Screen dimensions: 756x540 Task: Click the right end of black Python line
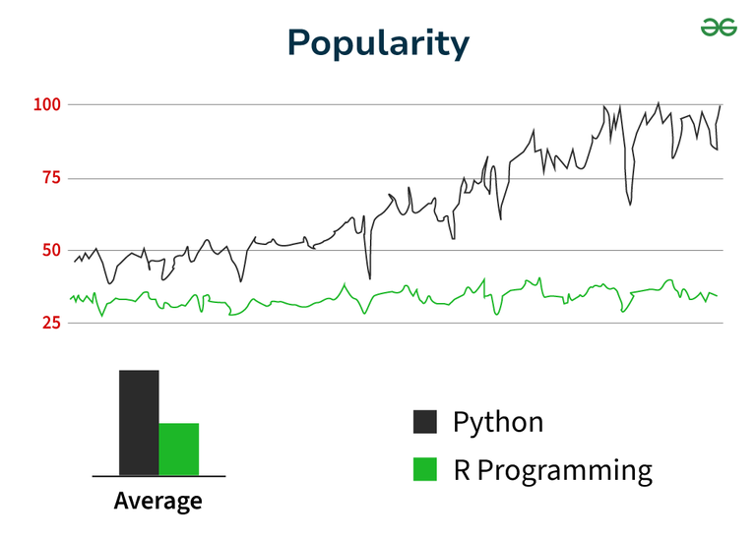720,106
